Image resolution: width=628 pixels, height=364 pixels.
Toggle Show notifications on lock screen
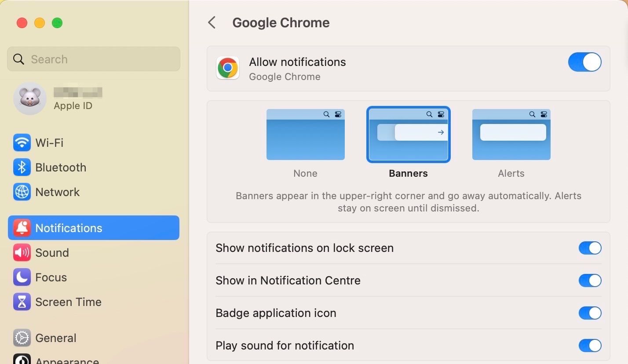[x=590, y=248]
